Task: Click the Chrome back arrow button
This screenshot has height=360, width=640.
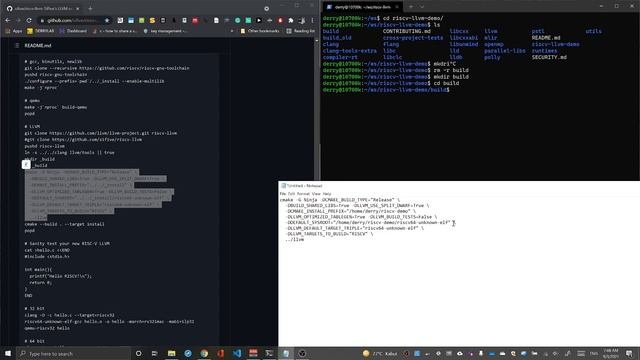Action: click(x=8, y=20)
